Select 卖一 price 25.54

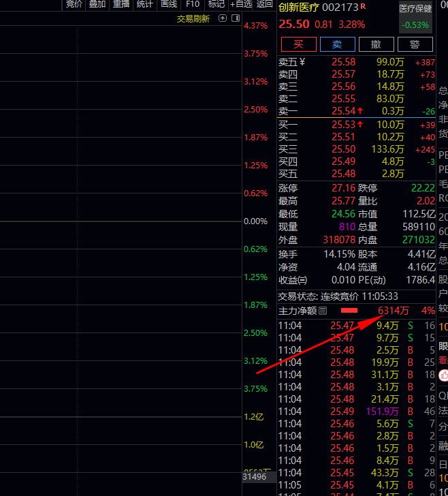343,111
